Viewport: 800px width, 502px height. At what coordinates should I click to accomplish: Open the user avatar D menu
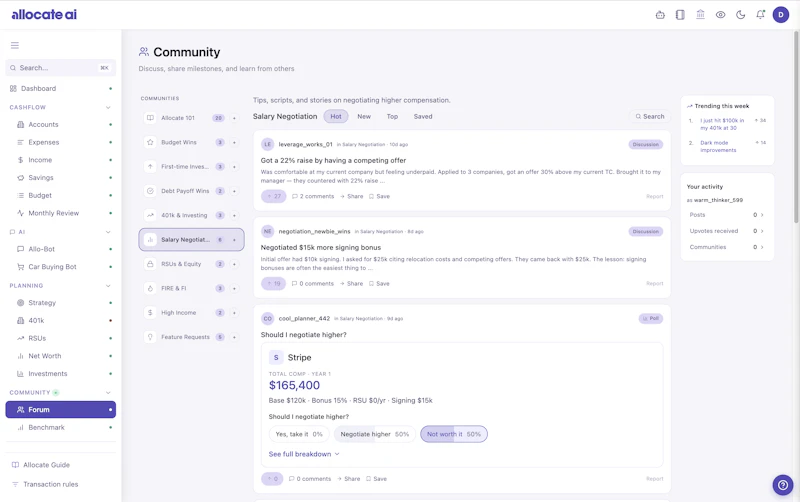click(781, 15)
